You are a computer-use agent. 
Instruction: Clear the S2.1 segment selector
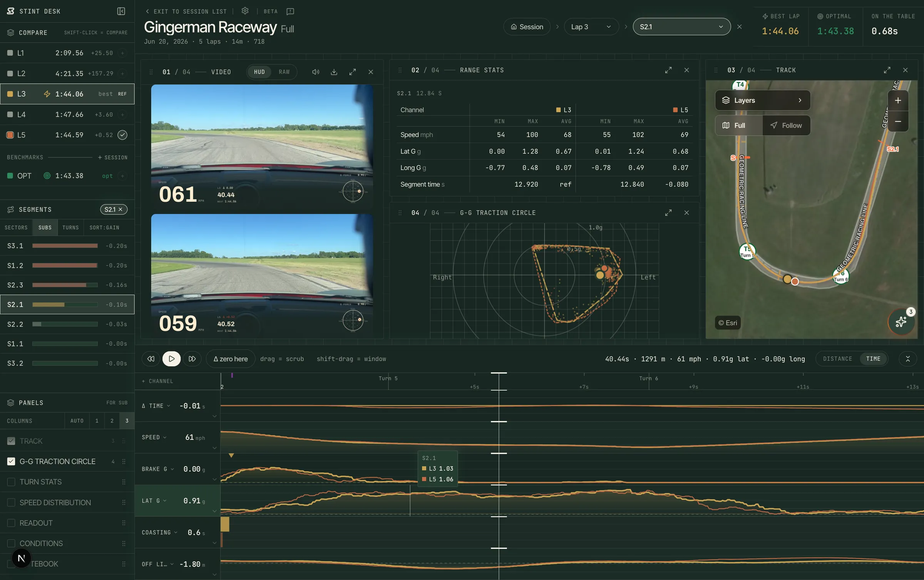739,27
